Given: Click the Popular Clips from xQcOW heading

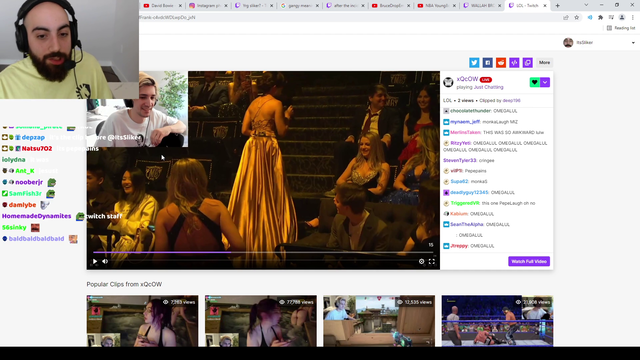Looking at the screenshot, I should point(124,284).
